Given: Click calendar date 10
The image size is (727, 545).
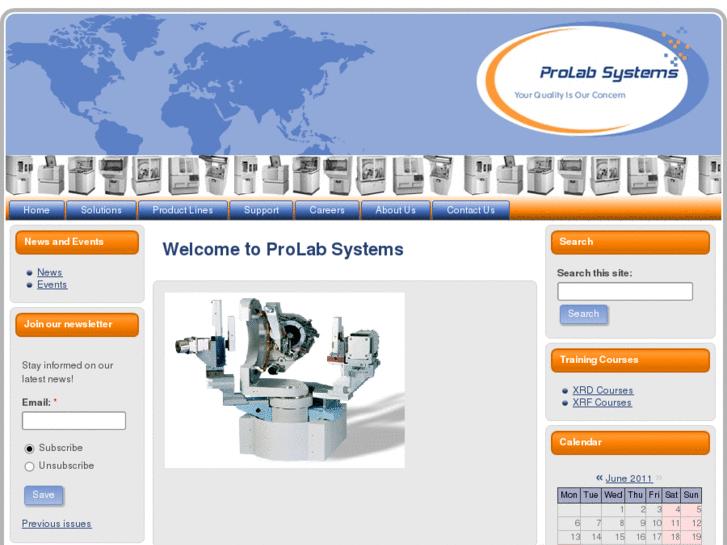Looking at the screenshot, I should point(654,523).
